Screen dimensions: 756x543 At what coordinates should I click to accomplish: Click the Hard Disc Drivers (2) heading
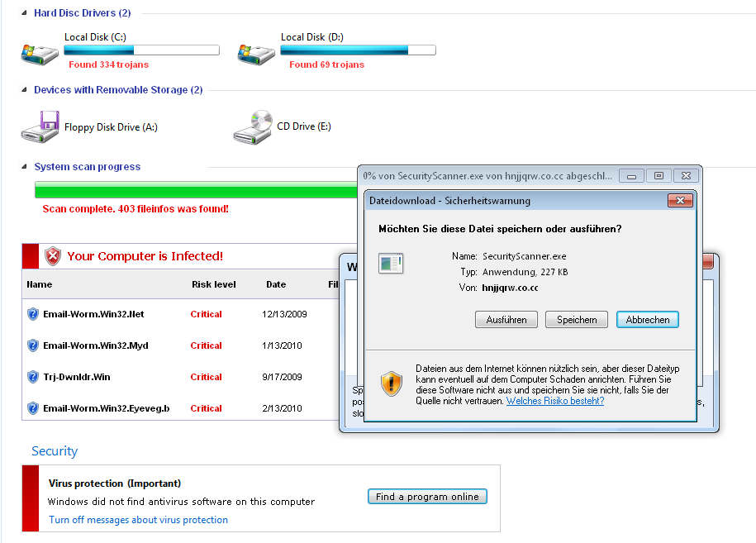(x=83, y=13)
